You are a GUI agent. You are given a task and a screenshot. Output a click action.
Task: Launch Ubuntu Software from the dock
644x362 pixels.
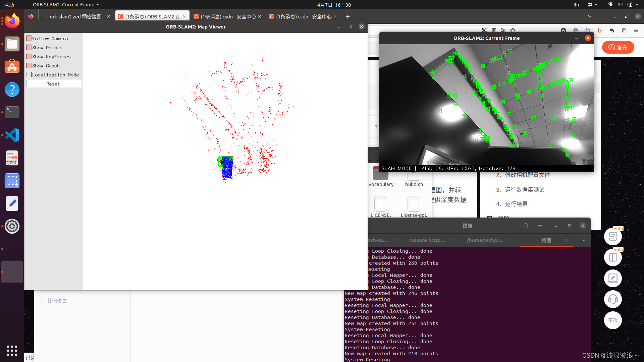click(12, 67)
